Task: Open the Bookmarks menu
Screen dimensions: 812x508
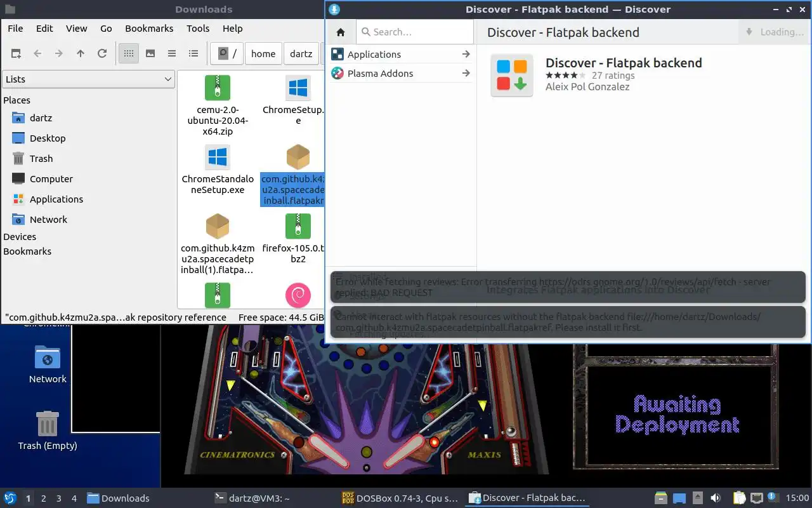Action: click(x=149, y=28)
